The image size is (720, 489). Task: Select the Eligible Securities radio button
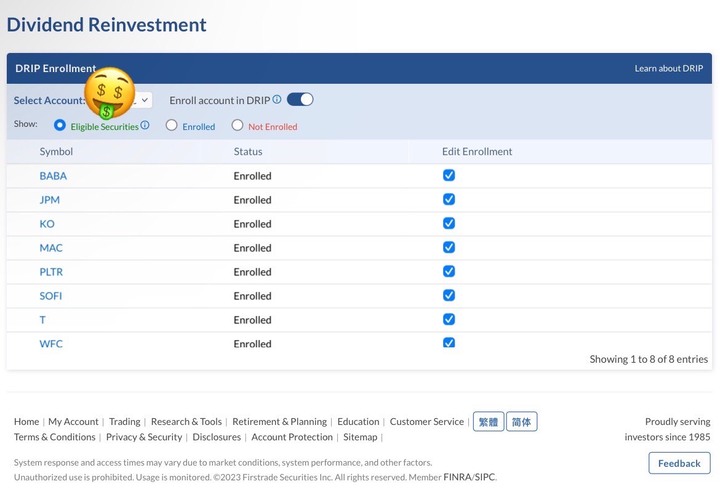coord(59,125)
